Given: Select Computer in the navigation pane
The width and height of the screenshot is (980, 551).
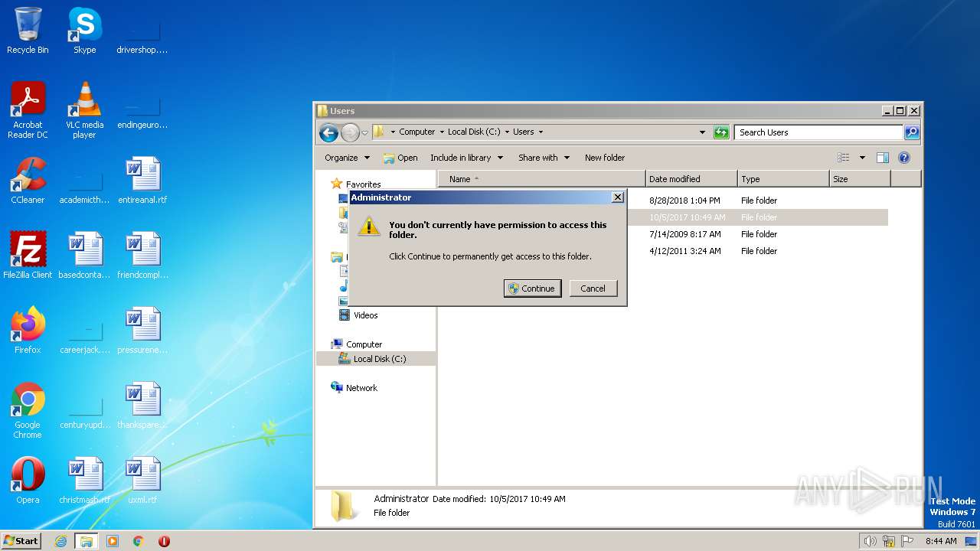Looking at the screenshot, I should [x=364, y=344].
